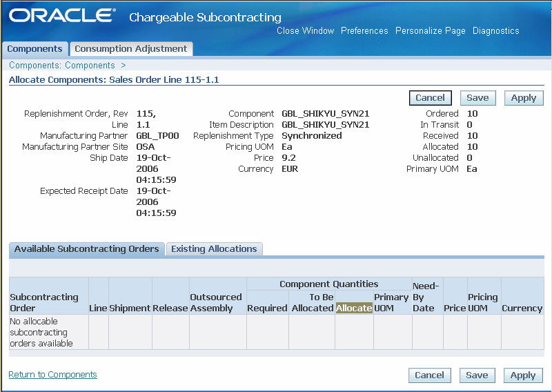
Task: Click the bottom Apply button
Action: point(523,375)
